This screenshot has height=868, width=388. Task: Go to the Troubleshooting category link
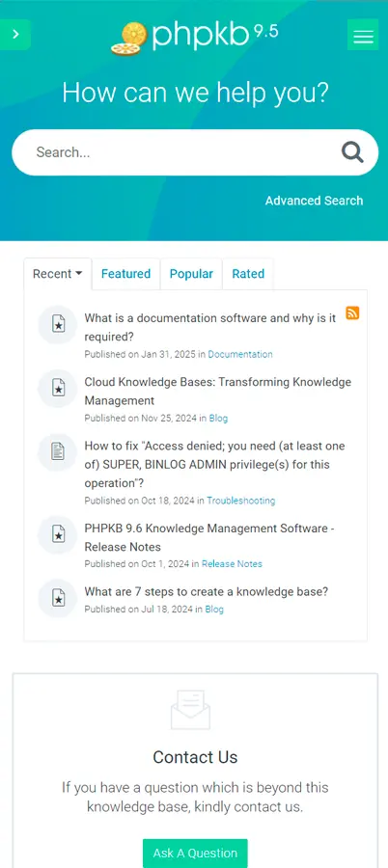(241, 501)
